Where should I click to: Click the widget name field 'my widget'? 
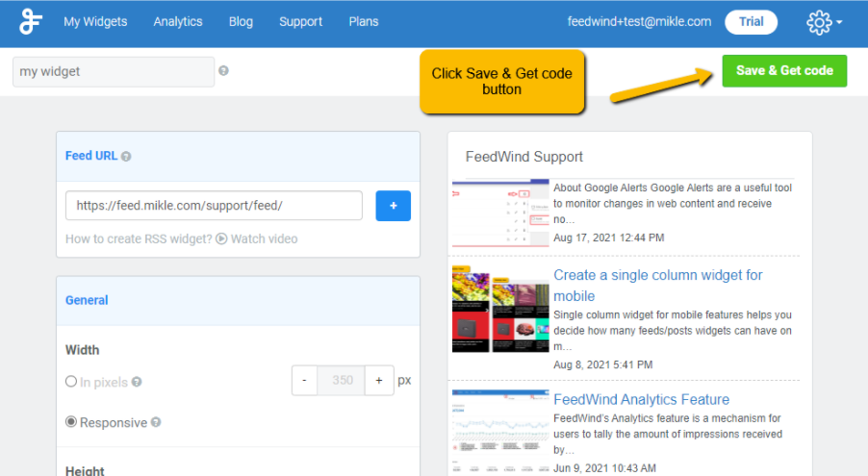(x=114, y=72)
